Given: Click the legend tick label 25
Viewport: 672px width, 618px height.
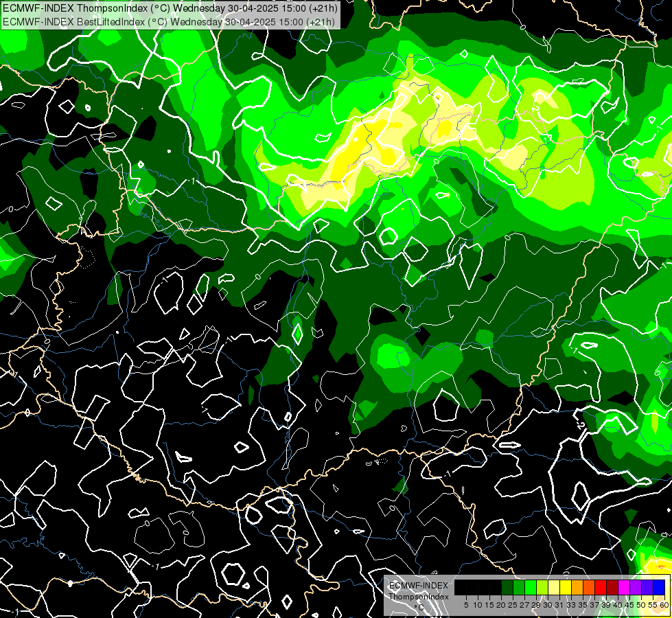Looking at the screenshot, I should click(x=513, y=605).
